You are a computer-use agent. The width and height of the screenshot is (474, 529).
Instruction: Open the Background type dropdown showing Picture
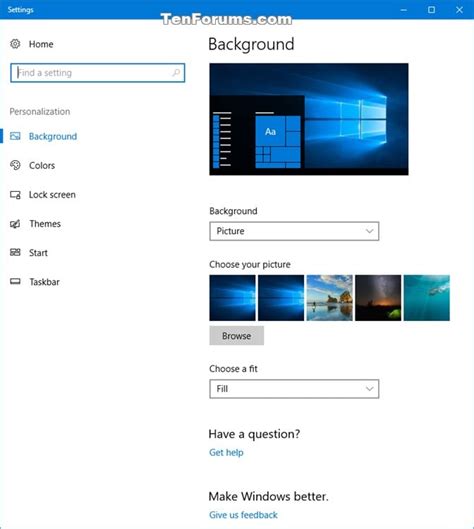(294, 231)
